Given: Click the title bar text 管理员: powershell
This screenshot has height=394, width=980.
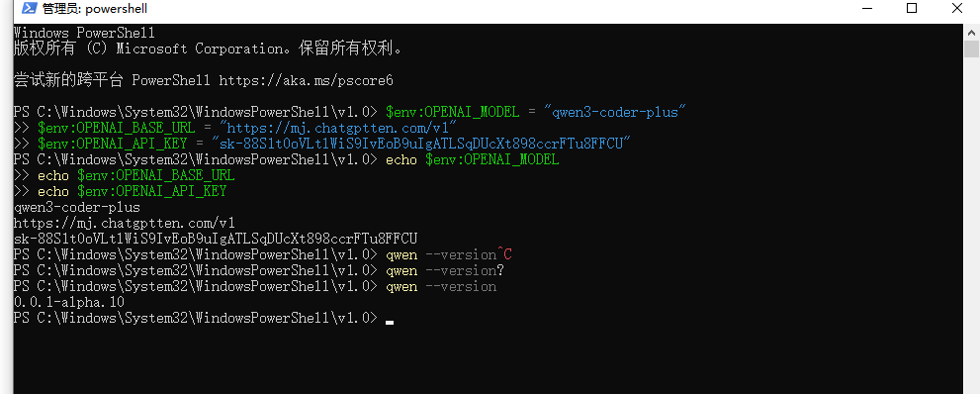Looking at the screenshot, I should [x=95, y=9].
